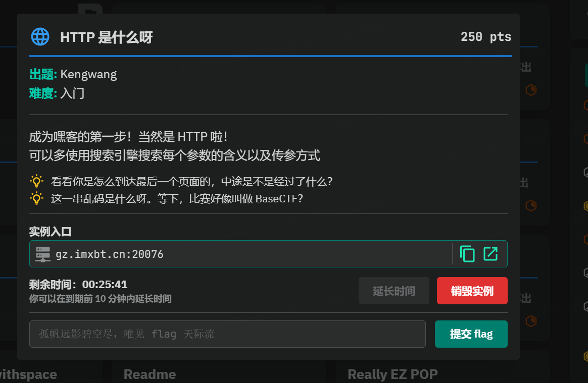Open the Really EZ POP challenge card
Image resolution: width=588 pixels, height=383 pixels.
tap(393, 374)
